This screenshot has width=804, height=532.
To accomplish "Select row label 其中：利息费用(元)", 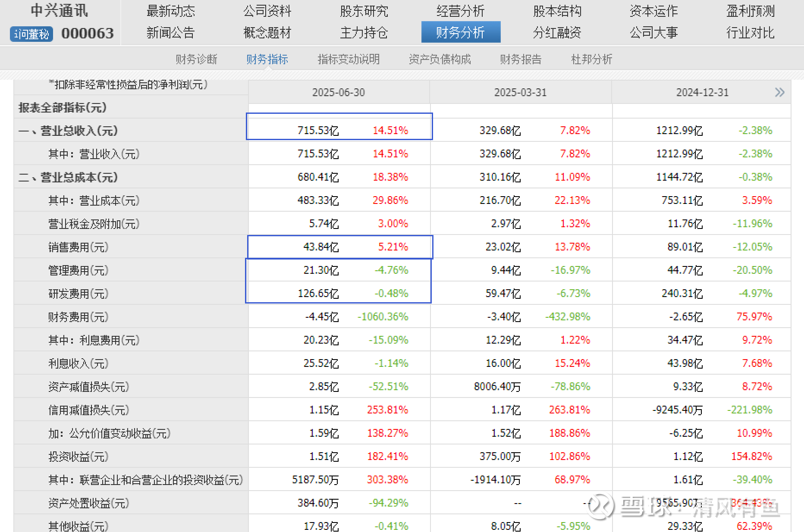I will coord(94,340).
